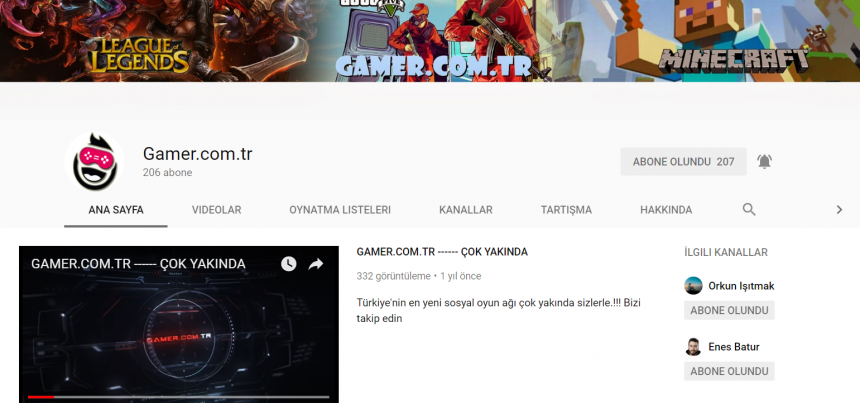
Task: Click the Watch later clock icon on video
Action: click(288, 264)
